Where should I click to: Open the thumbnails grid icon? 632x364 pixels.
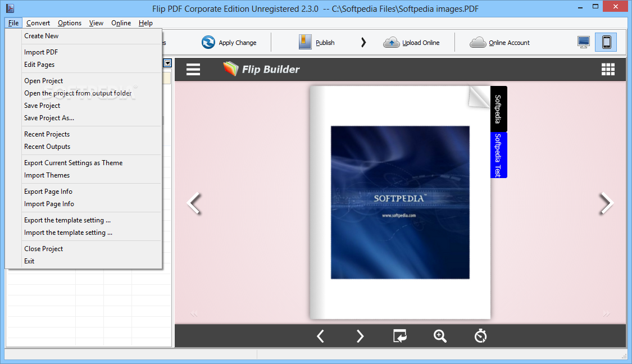pyautogui.click(x=608, y=69)
